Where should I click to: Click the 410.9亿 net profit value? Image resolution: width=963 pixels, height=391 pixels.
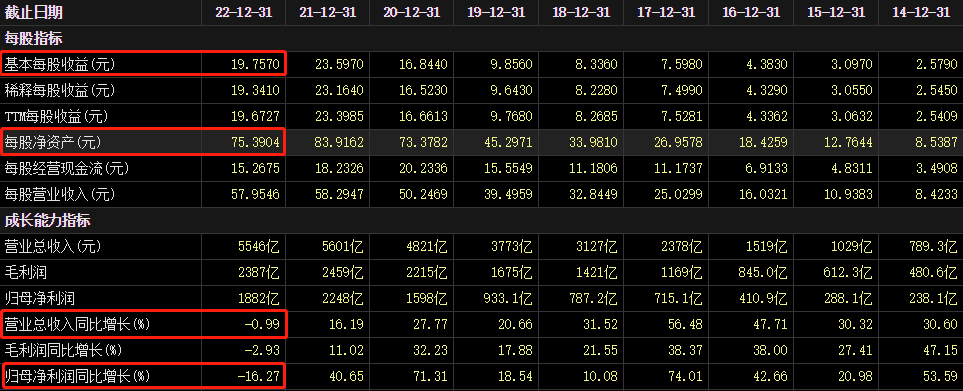point(762,299)
